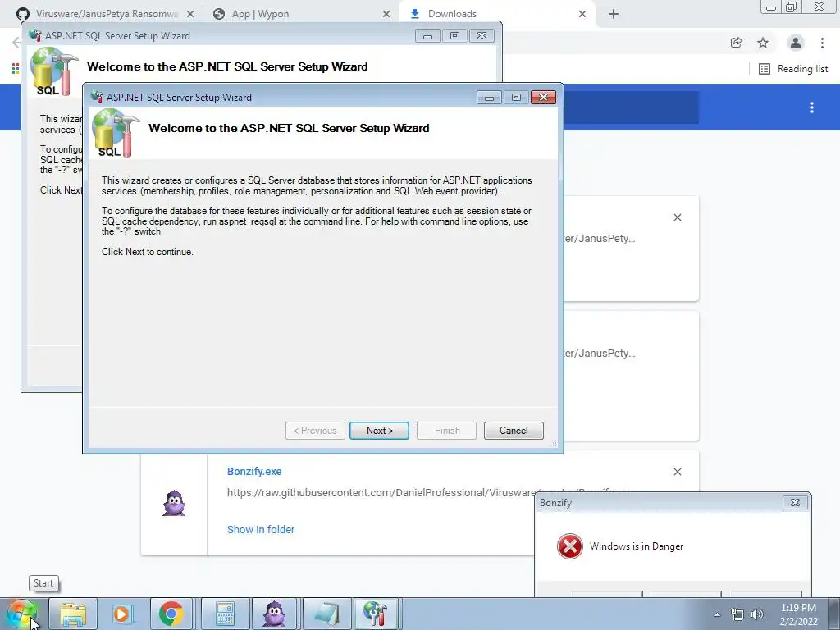Launch Windows Media Player from taskbar
The width and height of the screenshot is (840, 630).
click(x=122, y=614)
